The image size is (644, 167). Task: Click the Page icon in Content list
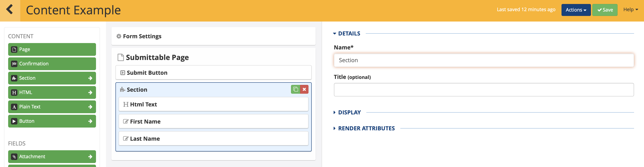coord(14,49)
